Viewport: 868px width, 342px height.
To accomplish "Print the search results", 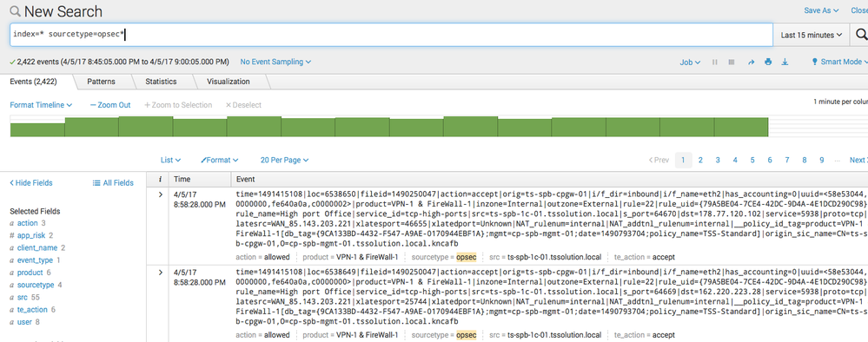I will point(768,62).
